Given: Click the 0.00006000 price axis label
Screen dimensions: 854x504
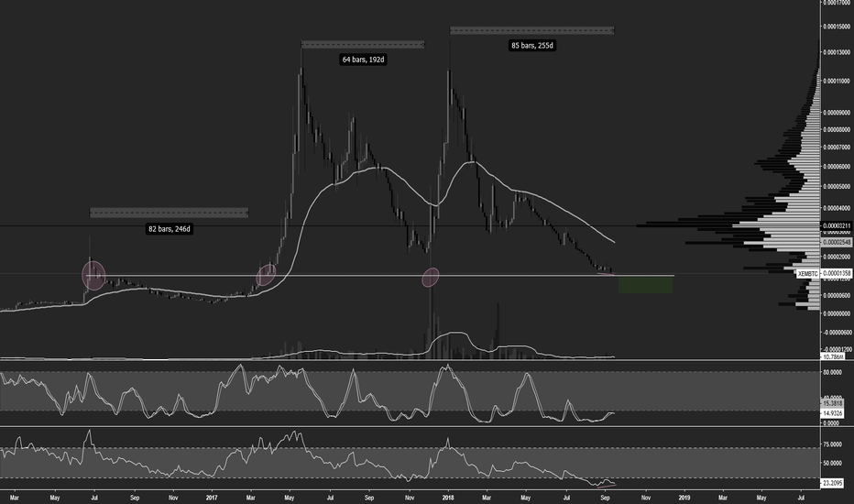Looking at the screenshot, I should point(838,166).
